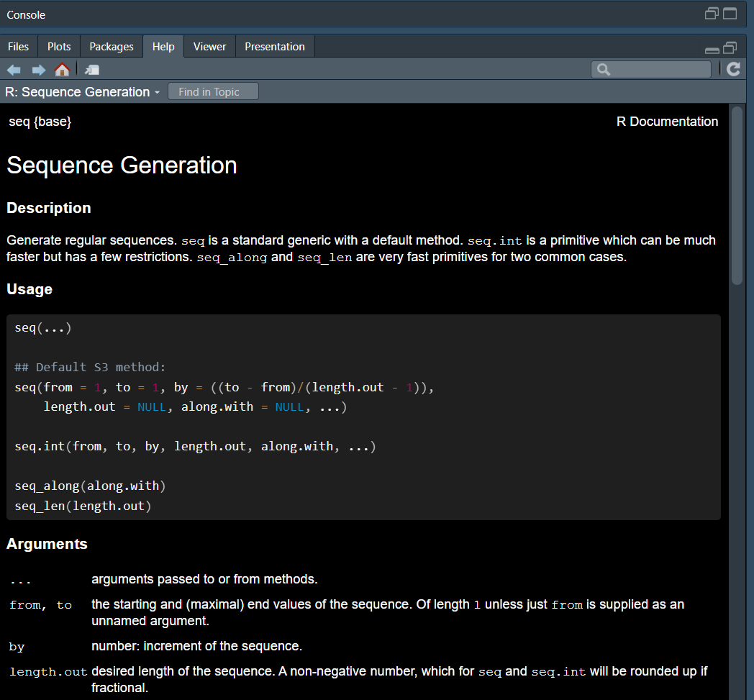Image resolution: width=754 pixels, height=700 pixels.
Task: Click the Find in Topic field
Action: (213, 92)
